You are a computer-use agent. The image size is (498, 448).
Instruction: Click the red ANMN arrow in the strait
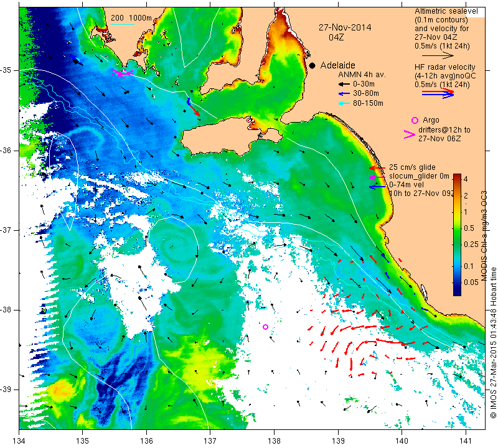tap(195, 110)
